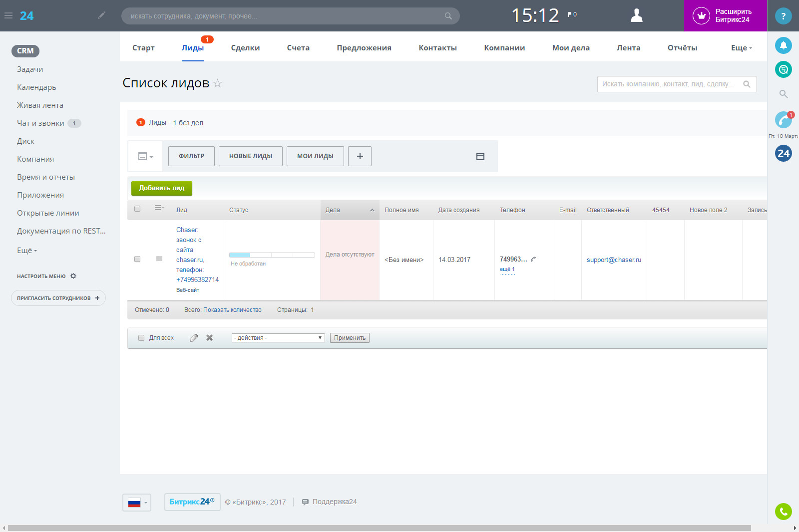Open the '- действия -' dropdown
This screenshot has height=532, width=799.
(278, 338)
